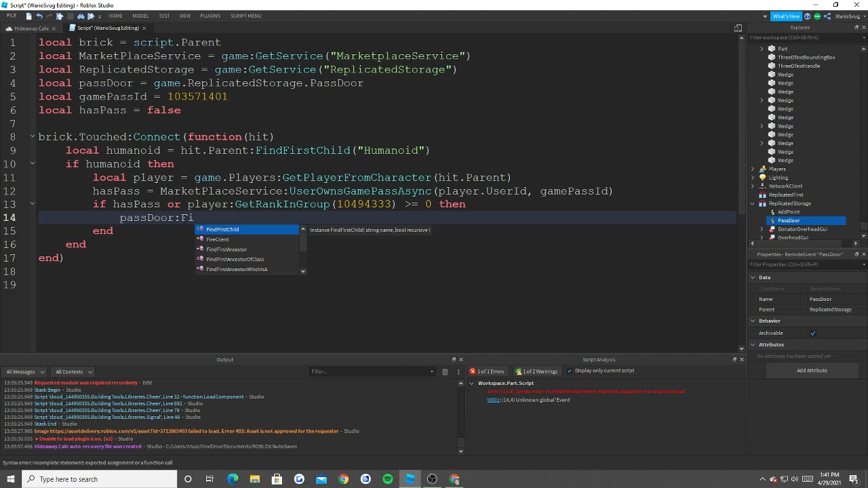The width and height of the screenshot is (868, 488).
Task: Close the Explorer panel
Action: point(863,28)
